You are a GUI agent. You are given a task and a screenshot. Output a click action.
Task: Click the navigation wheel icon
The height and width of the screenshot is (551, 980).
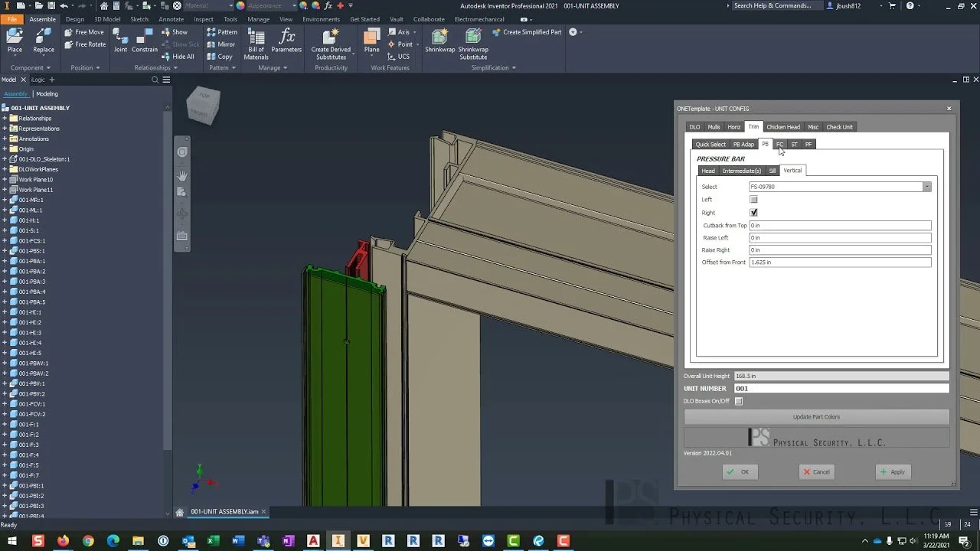tap(182, 152)
